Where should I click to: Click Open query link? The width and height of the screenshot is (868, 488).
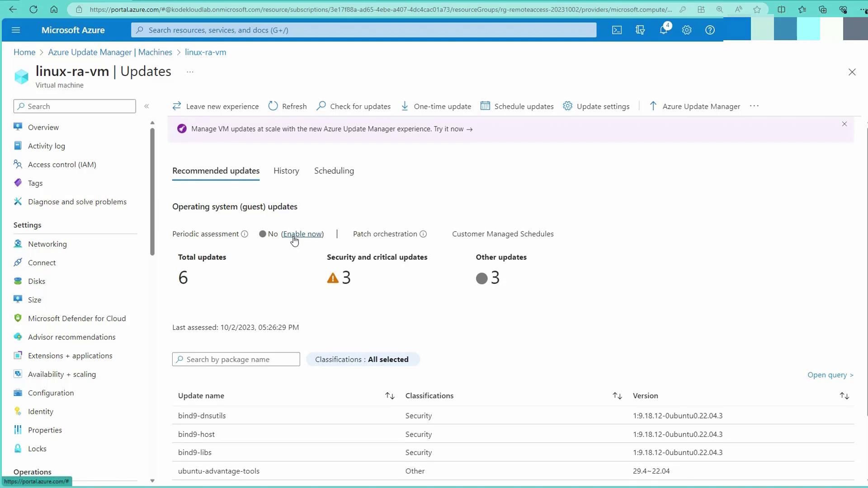tap(830, 375)
